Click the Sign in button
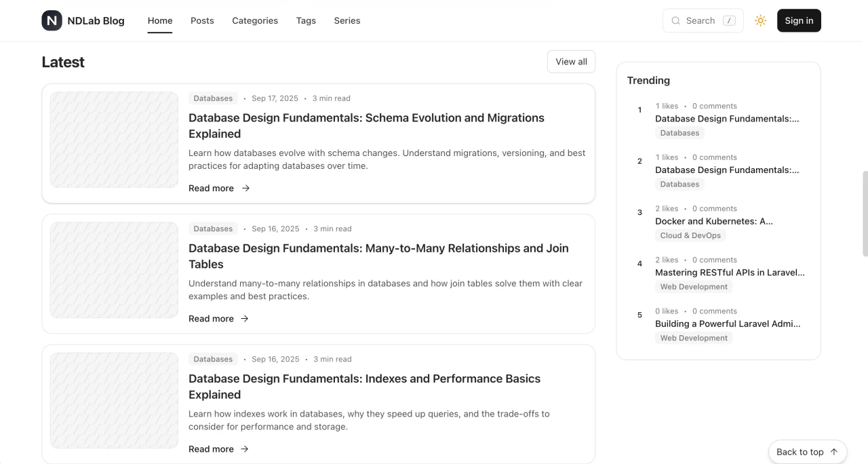 [x=799, y=20]
